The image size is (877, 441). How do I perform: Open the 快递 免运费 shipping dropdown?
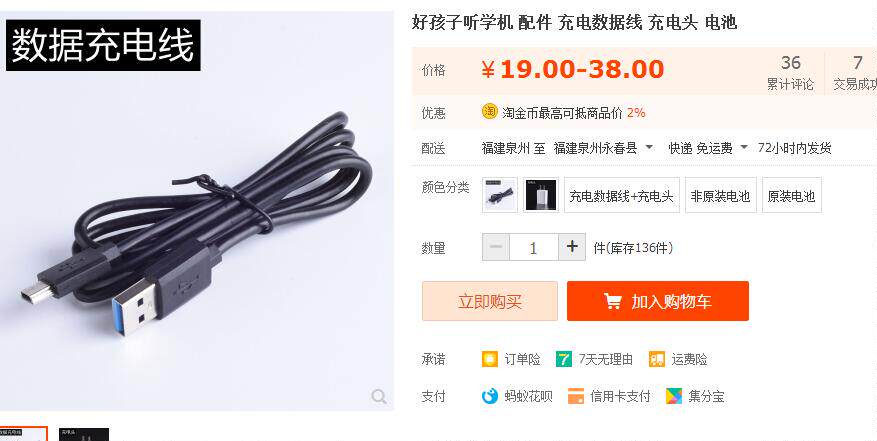(708, 148)
